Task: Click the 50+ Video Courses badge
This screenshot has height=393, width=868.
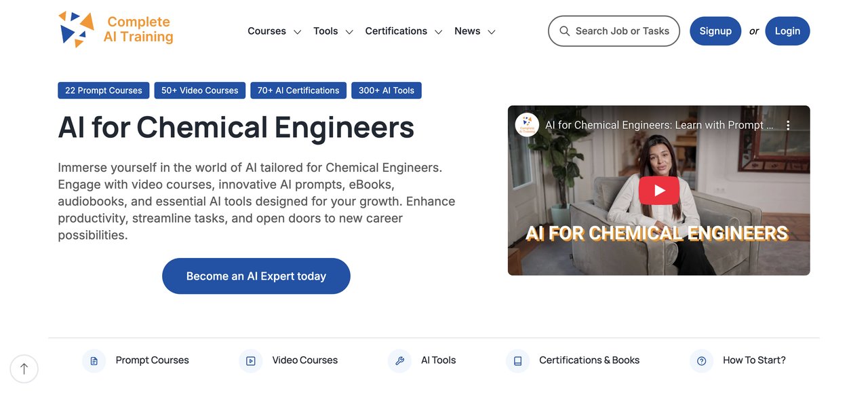Action: (200, 90)
